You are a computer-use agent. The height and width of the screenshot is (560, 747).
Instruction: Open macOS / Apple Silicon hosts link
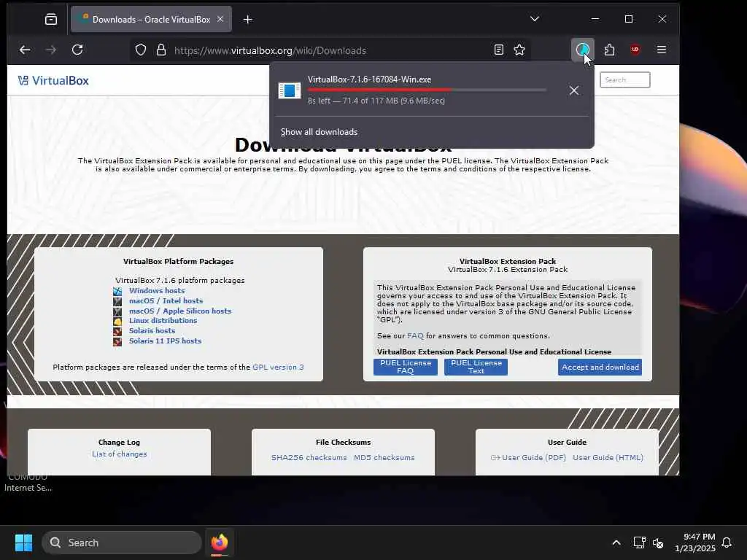pos(180,311)
